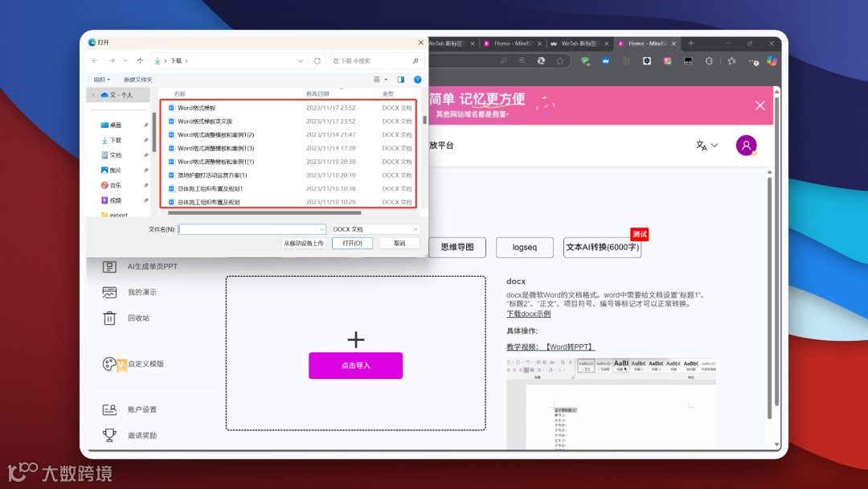Select 视频 in navigation pane
868x489 pixels.
coord(116,200)
